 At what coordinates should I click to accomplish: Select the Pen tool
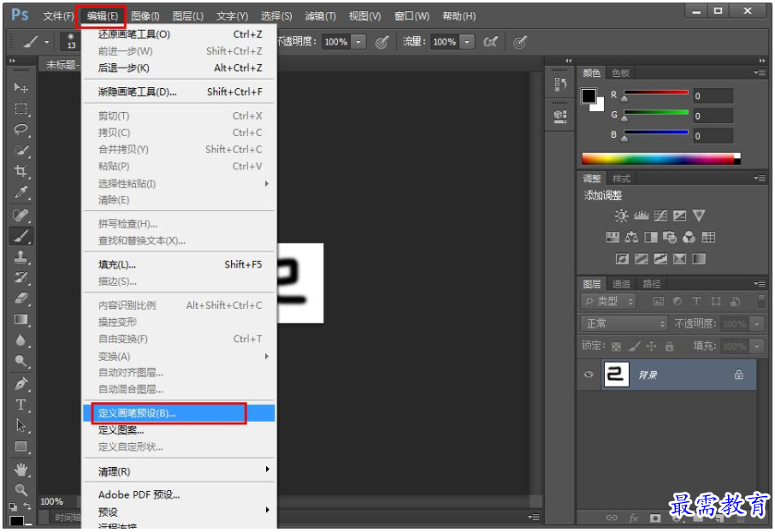(21, 384)
